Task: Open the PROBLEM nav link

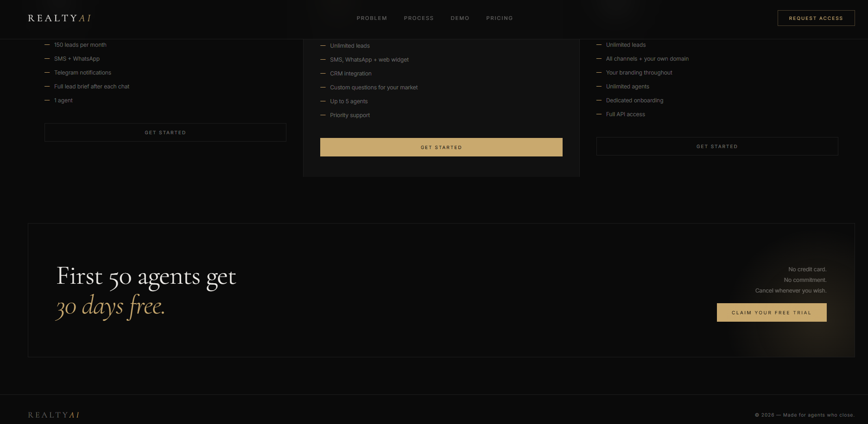Action: (x=372, y=18)
